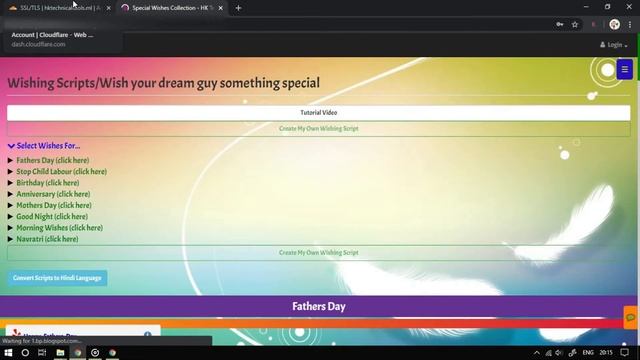This screenshot has width=640, height=360.
Task: Click the bookmark star icon
Action: click(575, 25)
